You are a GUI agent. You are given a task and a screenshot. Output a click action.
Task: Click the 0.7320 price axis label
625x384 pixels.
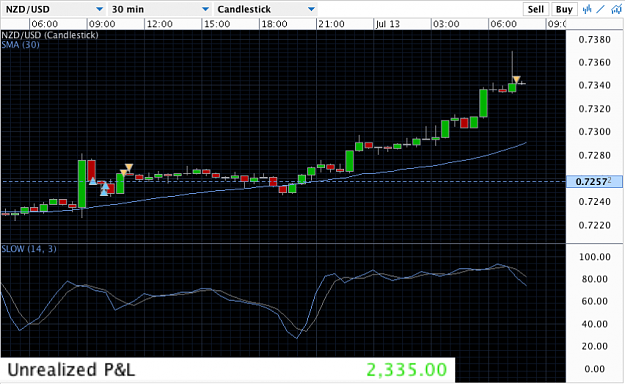594,109
